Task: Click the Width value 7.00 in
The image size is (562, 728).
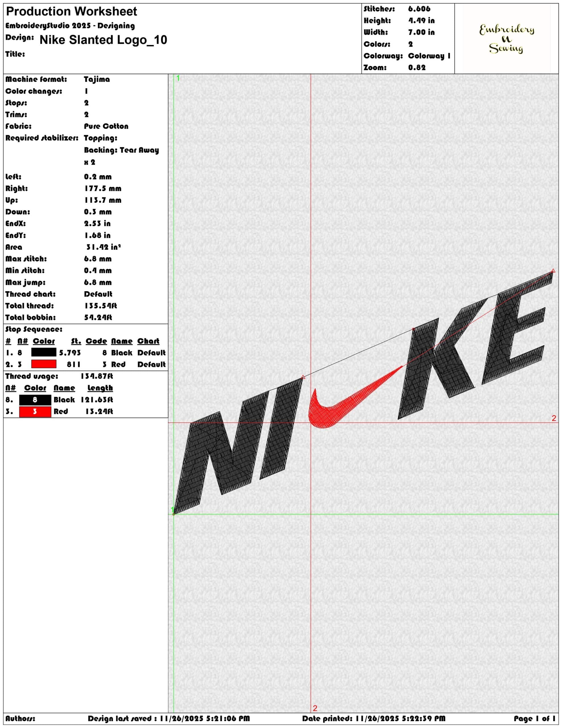Action: pyautogui.click(x=421, y=32)
